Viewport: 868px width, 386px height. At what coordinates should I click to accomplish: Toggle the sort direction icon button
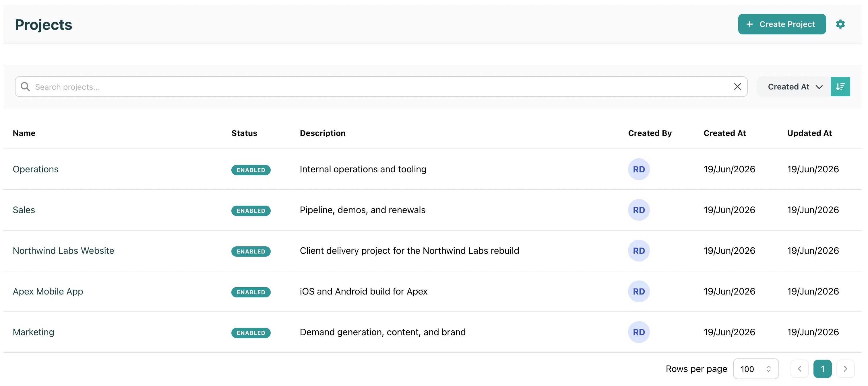coord(840,87)
